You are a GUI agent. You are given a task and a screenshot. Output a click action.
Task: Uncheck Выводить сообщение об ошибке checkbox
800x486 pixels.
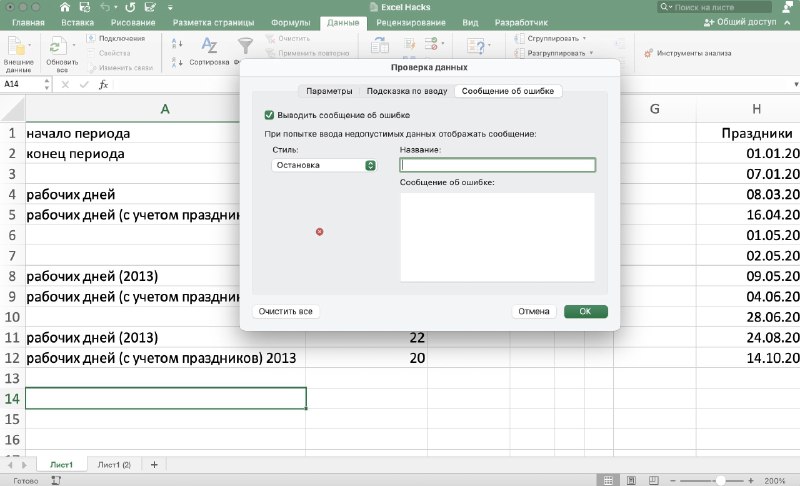pyautogui.click(x=269, y=115)
